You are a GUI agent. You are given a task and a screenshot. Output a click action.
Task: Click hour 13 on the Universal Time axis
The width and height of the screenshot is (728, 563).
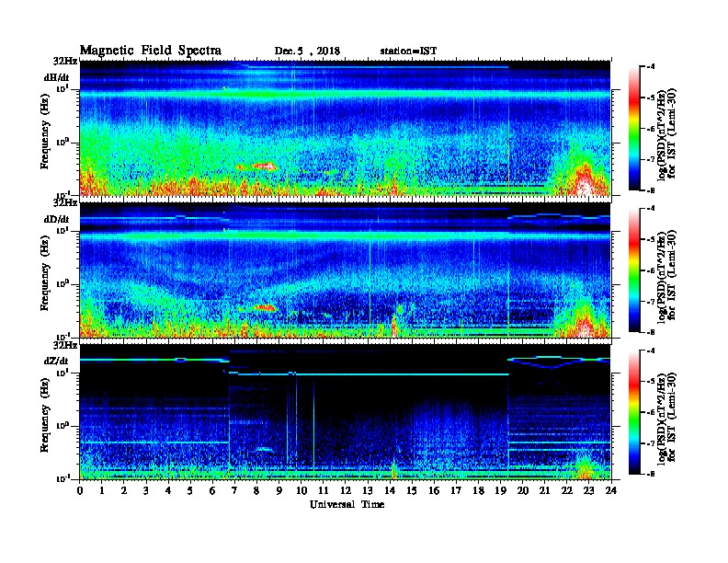(368, 490)
